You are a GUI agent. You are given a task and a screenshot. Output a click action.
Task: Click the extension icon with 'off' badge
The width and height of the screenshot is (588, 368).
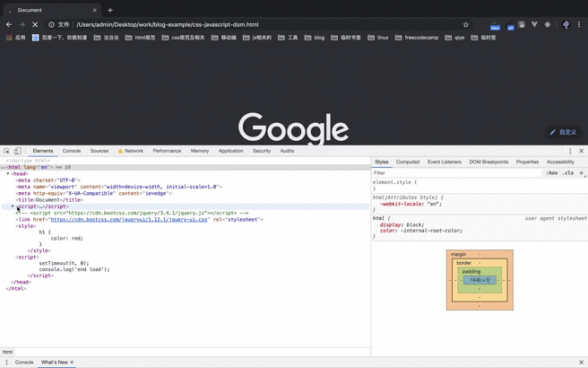coord(510,25)
